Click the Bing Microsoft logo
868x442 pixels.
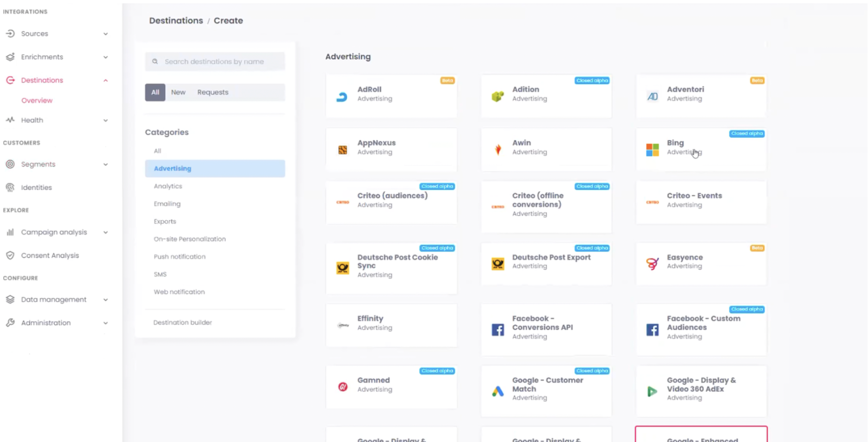(x=653, y=150)
